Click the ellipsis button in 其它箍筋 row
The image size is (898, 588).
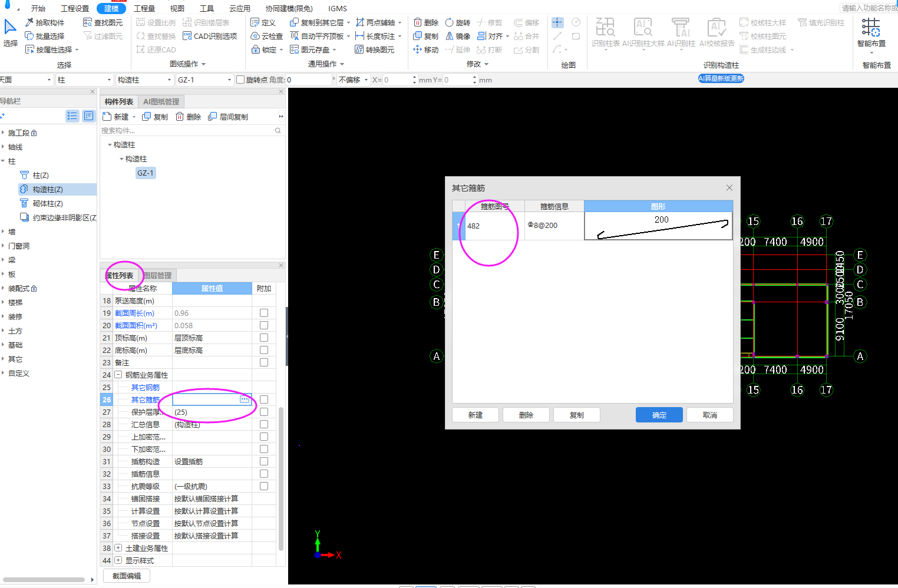[245, 399]
